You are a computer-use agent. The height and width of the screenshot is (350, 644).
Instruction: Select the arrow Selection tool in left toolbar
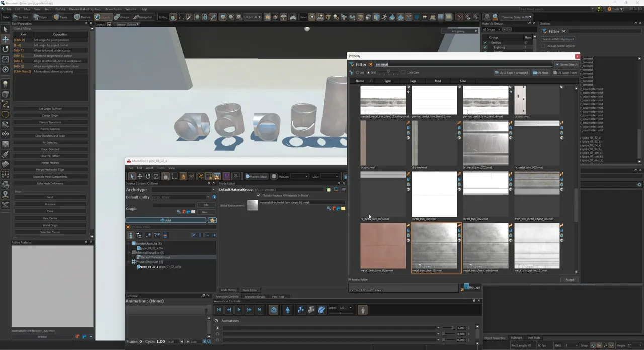click(6, 29)
